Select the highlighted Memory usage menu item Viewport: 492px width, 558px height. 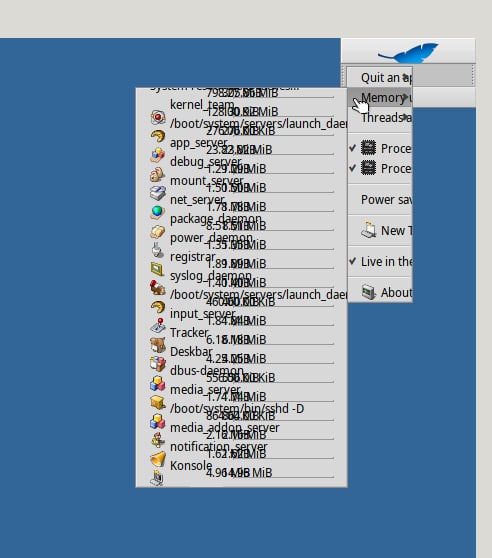coord(380,97)
